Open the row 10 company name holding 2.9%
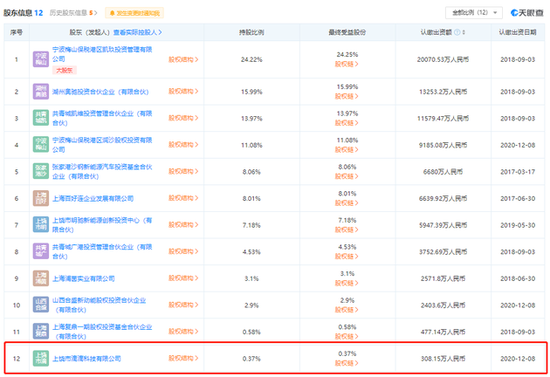Image resolution: width=550 pixels, height=377 pixels. 99,305
